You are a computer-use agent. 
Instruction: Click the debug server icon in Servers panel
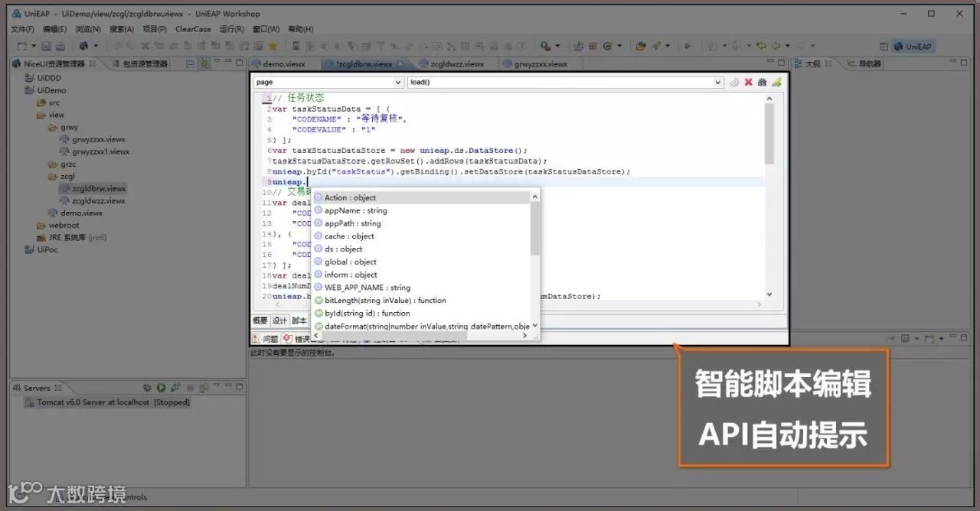tap(147, 388)
